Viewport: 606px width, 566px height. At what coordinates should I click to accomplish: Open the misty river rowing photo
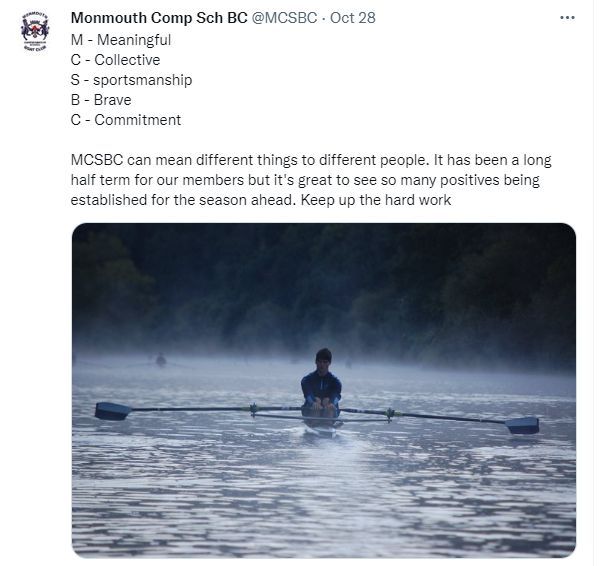(x=324, y=390)
